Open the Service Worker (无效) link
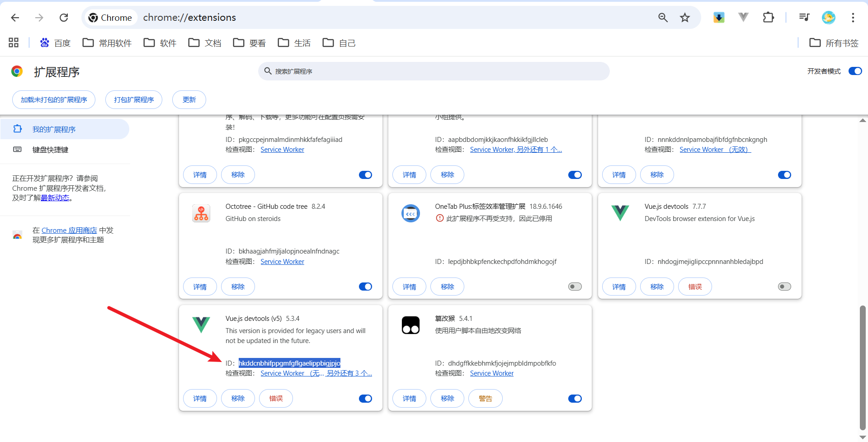This screenshot has width=868, height=442. click(715, 150)
